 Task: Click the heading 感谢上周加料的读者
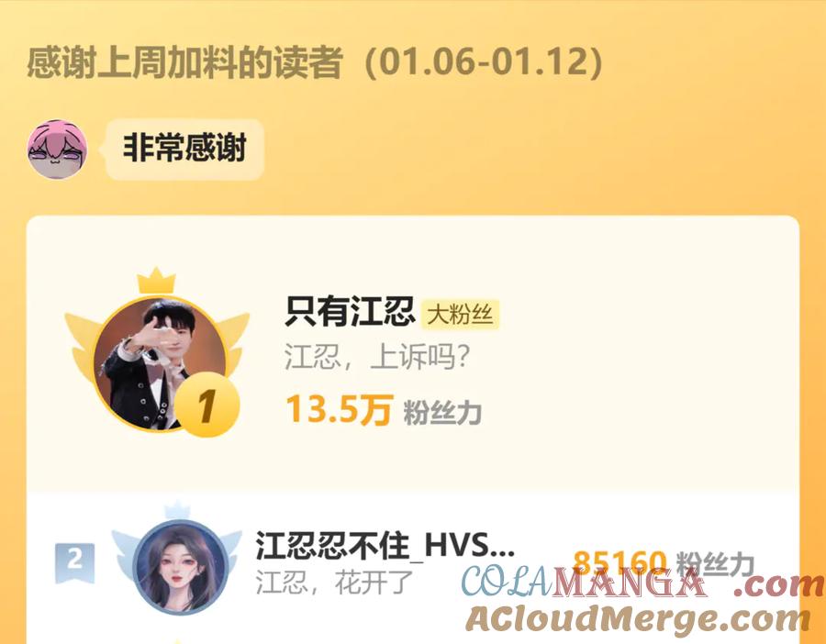[184, 62]
